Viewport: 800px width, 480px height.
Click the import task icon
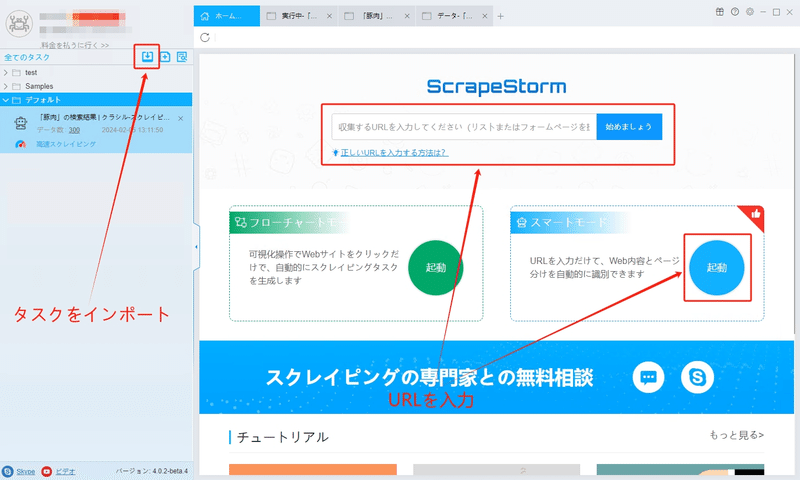tap(147, 57)
